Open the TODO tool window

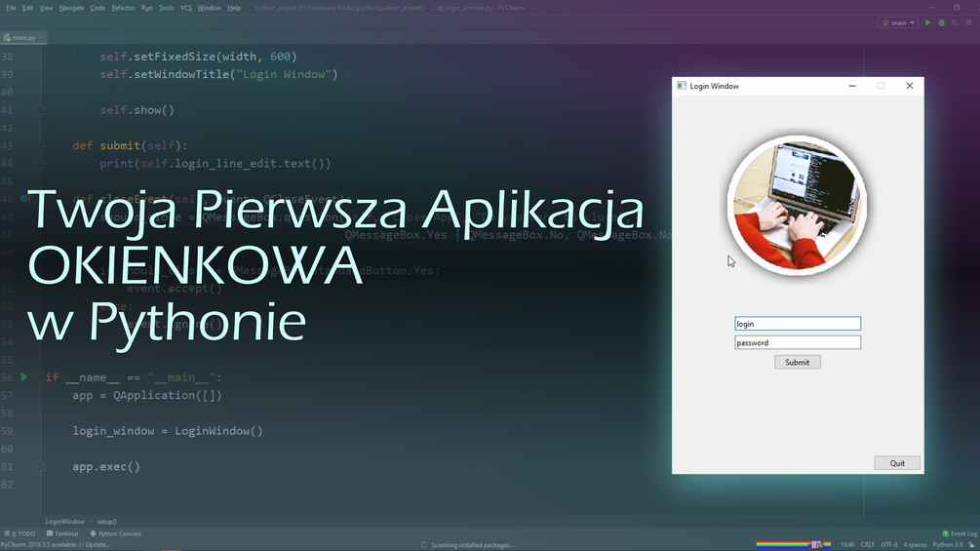click(x=20, y=533)
